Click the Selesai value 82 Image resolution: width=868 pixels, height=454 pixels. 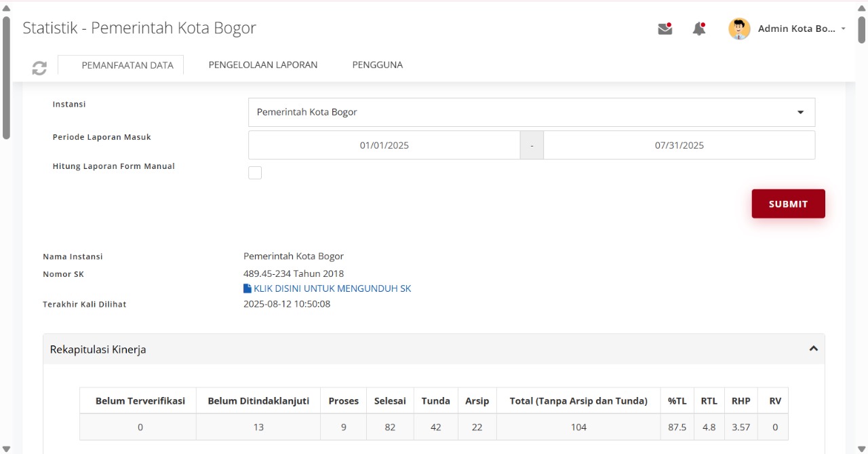click(390, 427)
